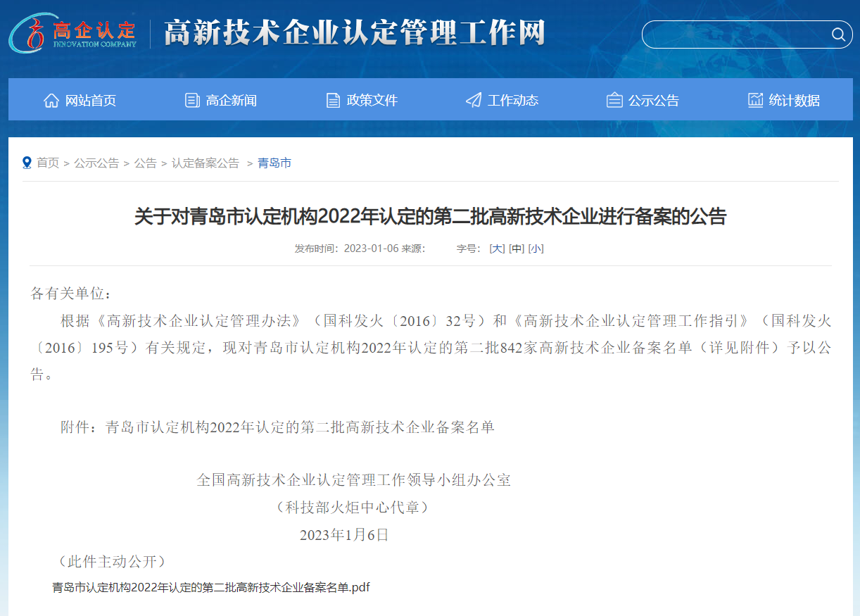Set font size to large [大]
Image resolution: width=860 pixels, height=616 pixels.
point(497,249)
